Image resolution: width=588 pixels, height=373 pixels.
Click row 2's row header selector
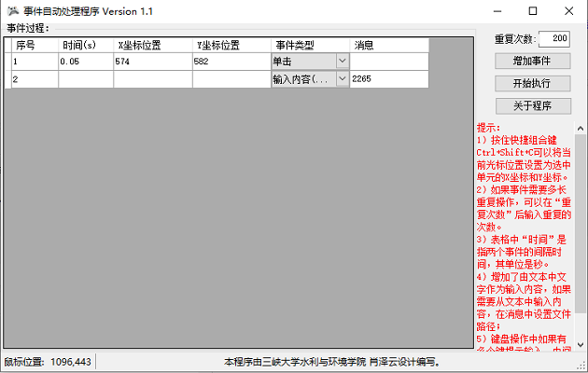[7, 79]
